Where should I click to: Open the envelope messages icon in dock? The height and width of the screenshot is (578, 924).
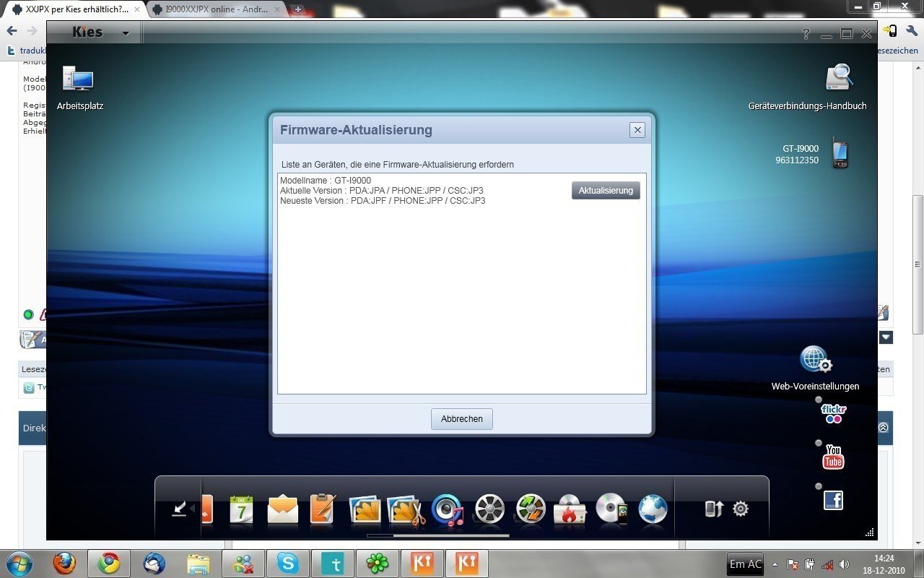point(282,510)
